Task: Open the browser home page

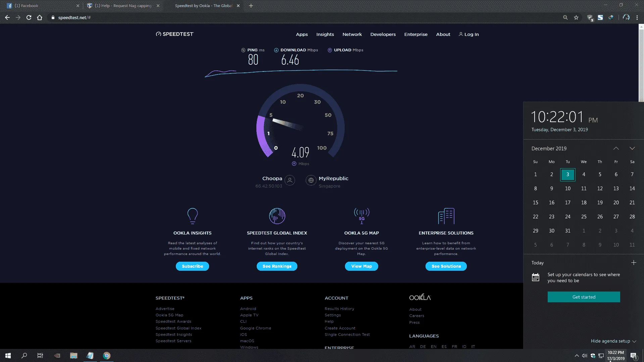Action: [x=40, y=17]
